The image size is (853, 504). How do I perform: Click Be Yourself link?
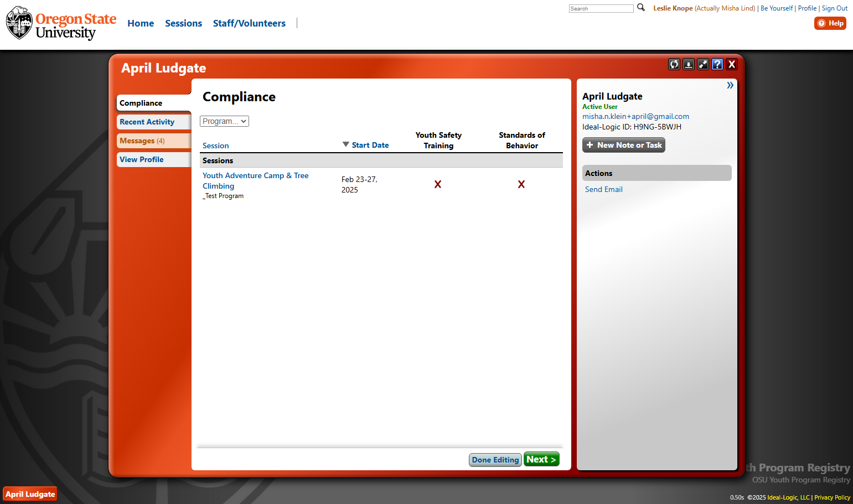coord(777,8)
